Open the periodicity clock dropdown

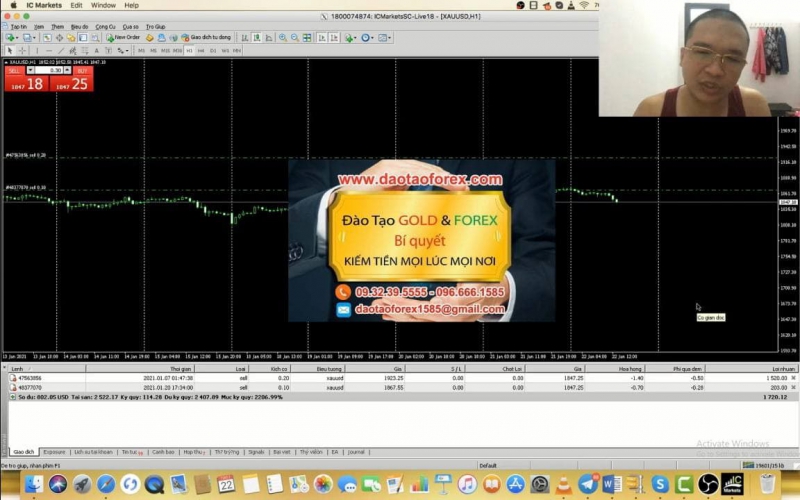(x=367, y=38)
